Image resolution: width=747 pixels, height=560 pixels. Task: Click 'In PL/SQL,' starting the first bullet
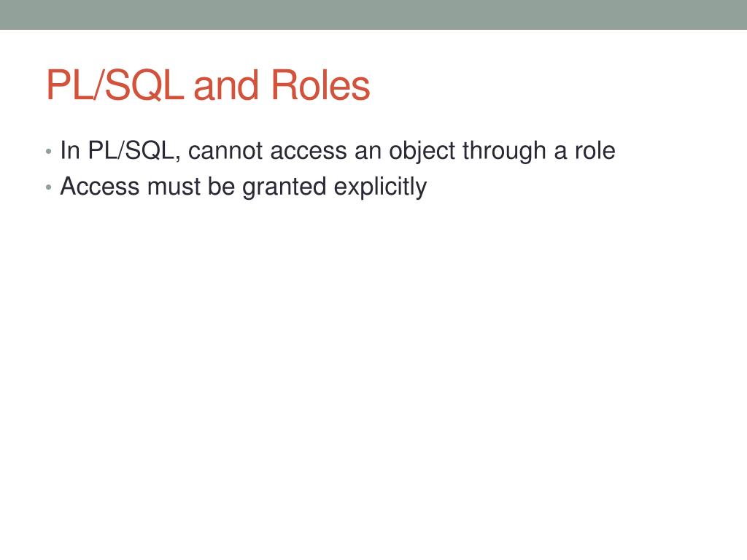point(120,152)
